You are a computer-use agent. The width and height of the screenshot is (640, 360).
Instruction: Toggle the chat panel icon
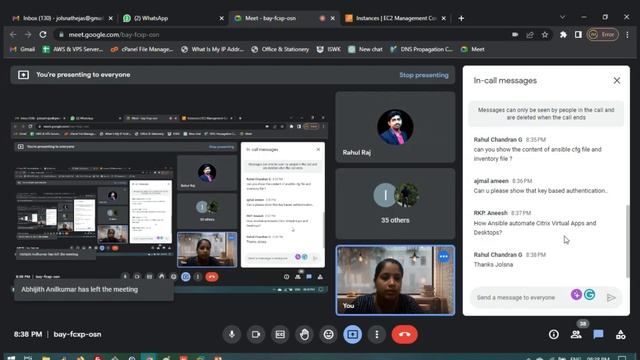click(x=598, y=335)
